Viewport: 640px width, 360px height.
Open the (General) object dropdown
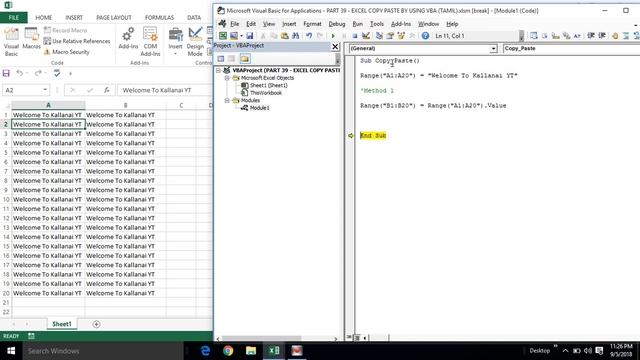(493, 49)
